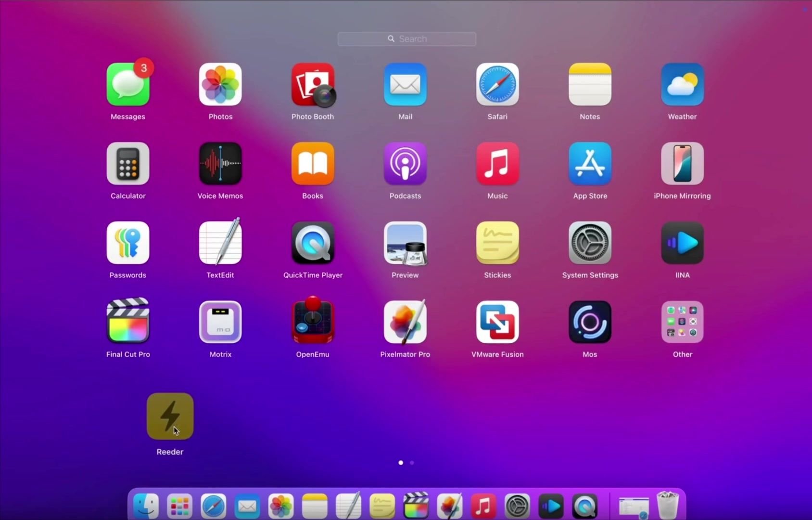The width and height of the screenshot is (812, 520).
Task: Launch Mail from Launchpad grid
Action: [405, 84]
